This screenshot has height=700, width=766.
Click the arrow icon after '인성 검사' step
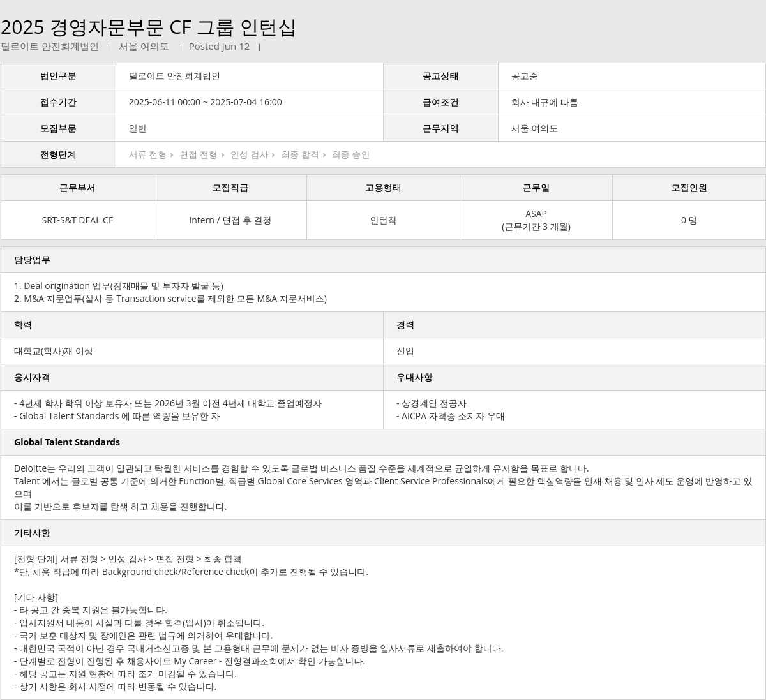click(x=274, y=155)
